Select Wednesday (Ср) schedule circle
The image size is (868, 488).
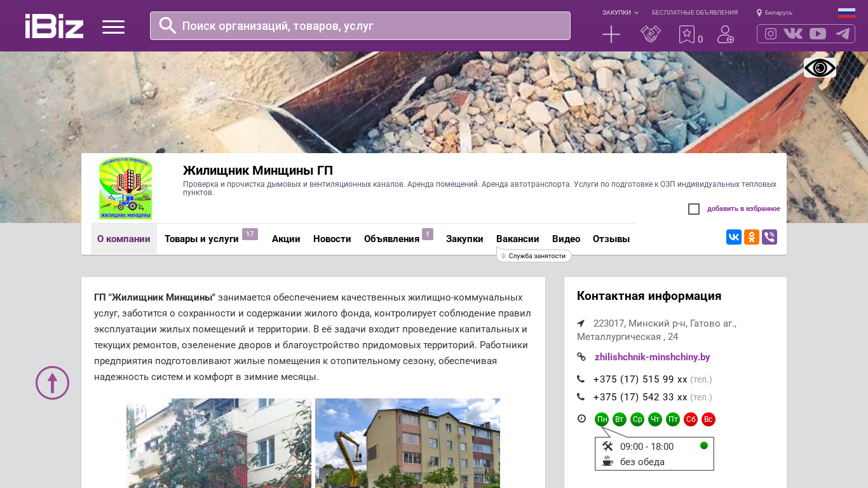pos(637,419)
